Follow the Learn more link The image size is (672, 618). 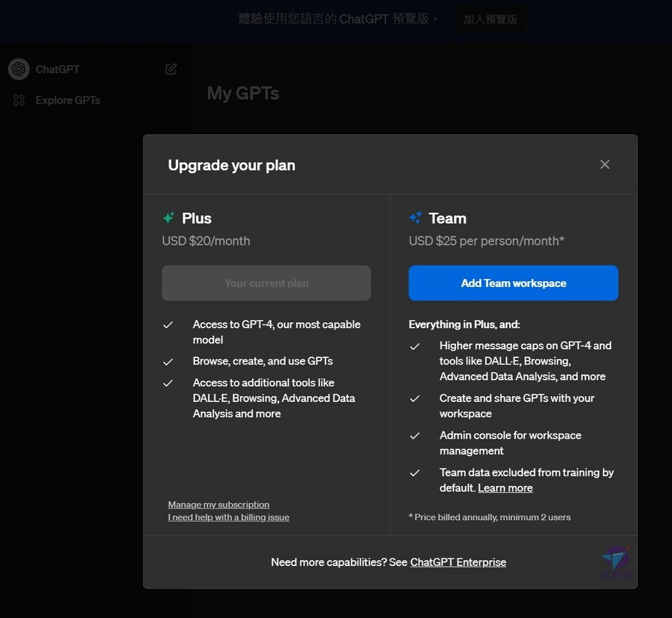click(505, 488)
